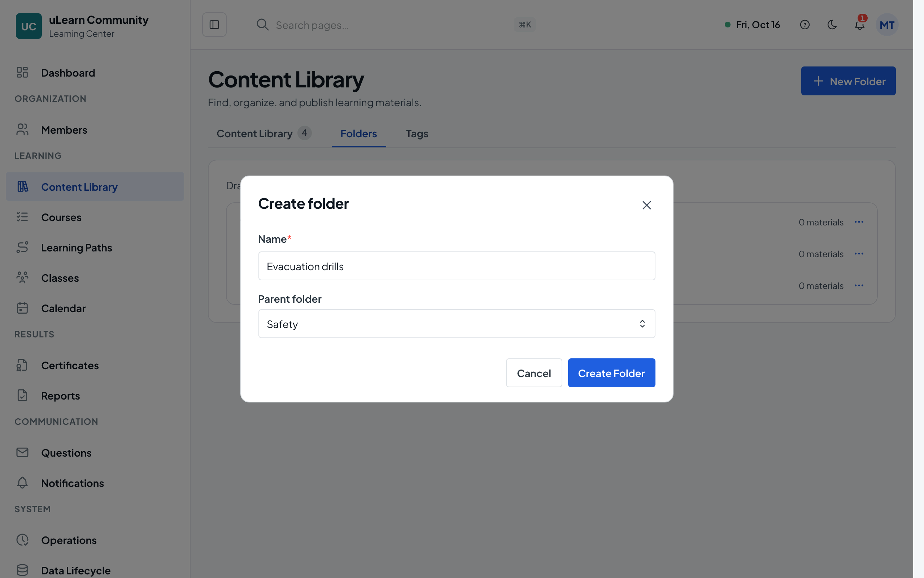924x578 pixels.
Task: Close the Create folder dialog
Action: tap(646, 205)
